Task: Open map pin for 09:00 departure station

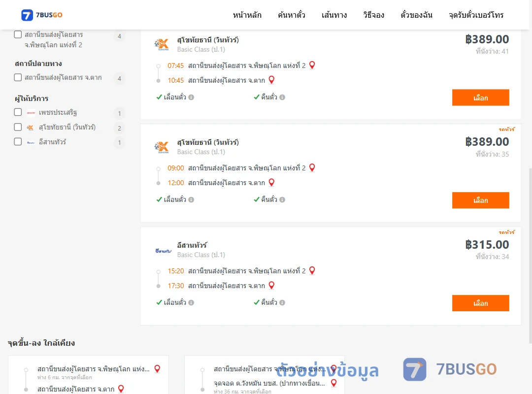Action: click(312, 167)
